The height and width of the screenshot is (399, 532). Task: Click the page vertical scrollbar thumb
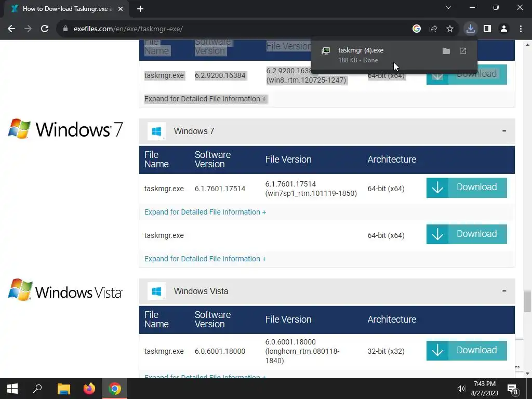click(x=527, y=301)
